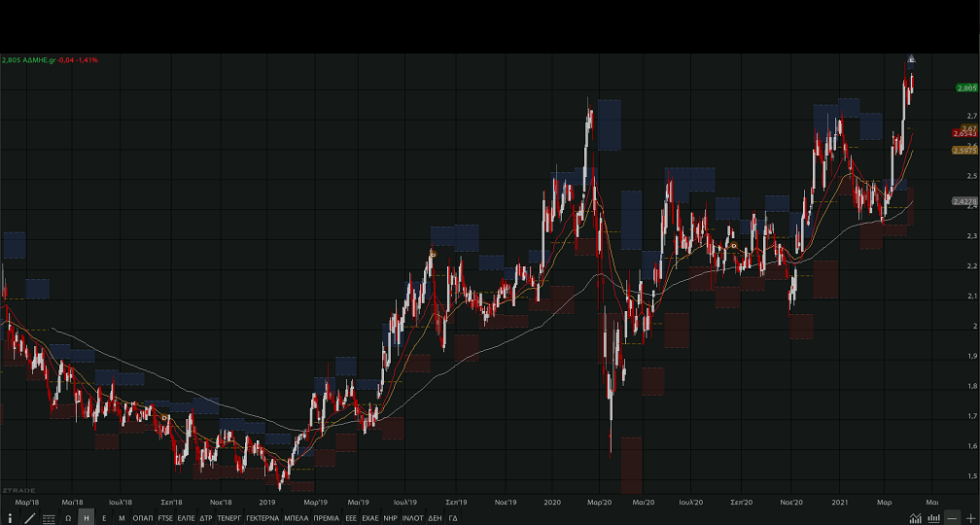This screenshot has width=980, height=525.
Task: Toggle the Ω hourly timeframe
Action: point(68,518)
